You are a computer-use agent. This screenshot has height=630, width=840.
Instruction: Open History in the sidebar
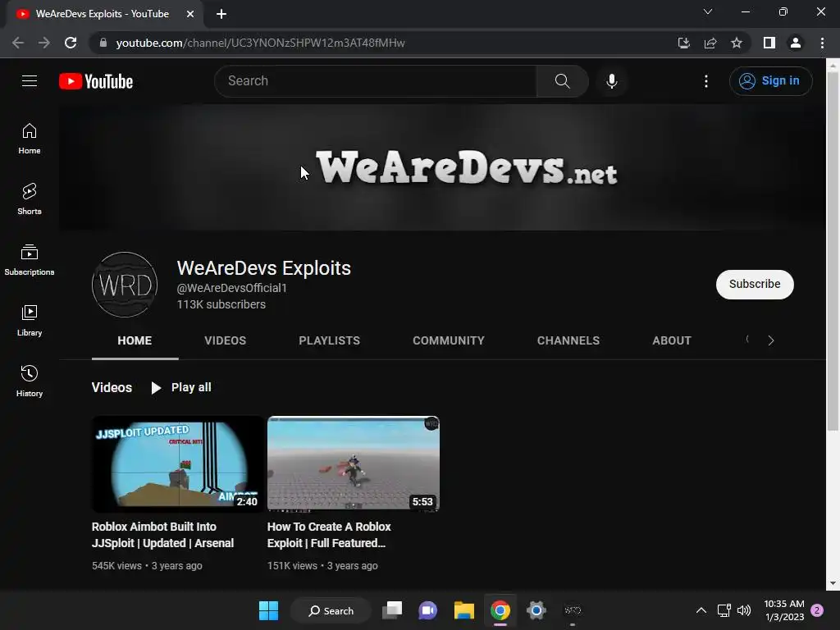[30, 381]
